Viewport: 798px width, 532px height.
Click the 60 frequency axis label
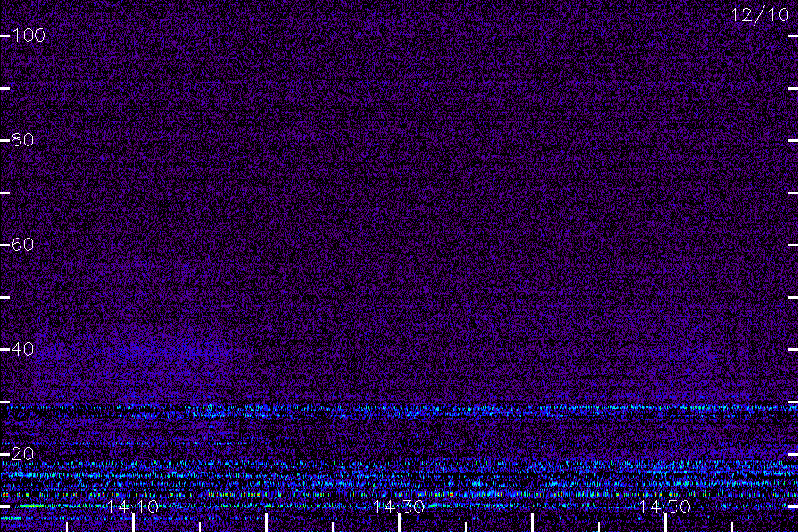point(22,245)
